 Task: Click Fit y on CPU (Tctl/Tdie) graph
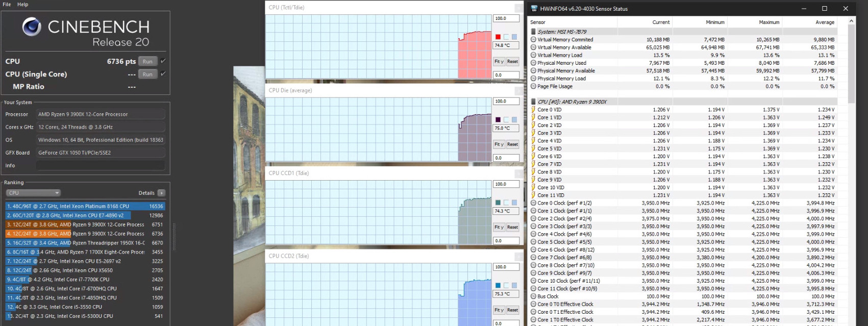[x=499, y=61]
